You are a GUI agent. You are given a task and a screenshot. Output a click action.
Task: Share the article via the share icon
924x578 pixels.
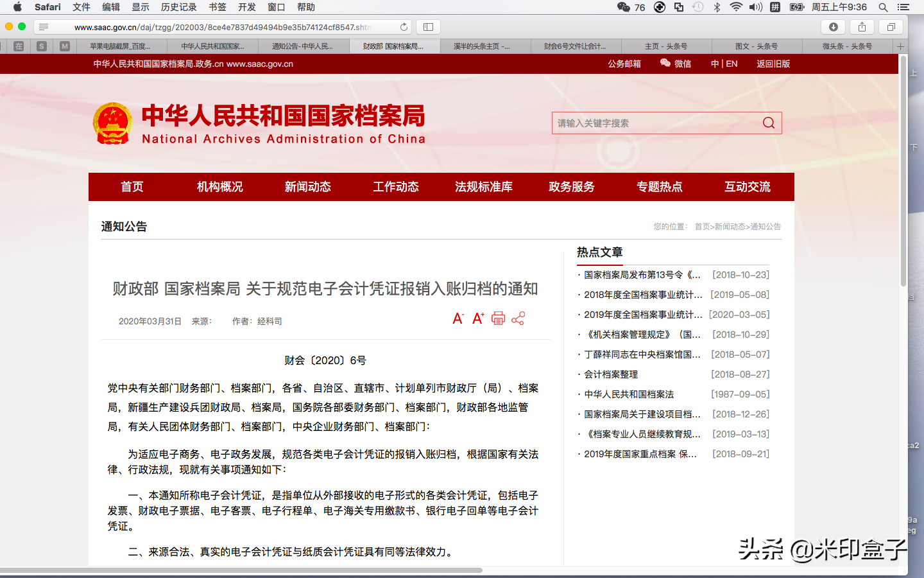[518, 318]
